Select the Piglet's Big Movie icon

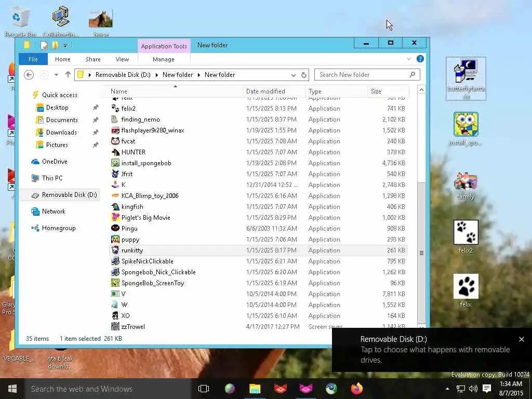115,218
